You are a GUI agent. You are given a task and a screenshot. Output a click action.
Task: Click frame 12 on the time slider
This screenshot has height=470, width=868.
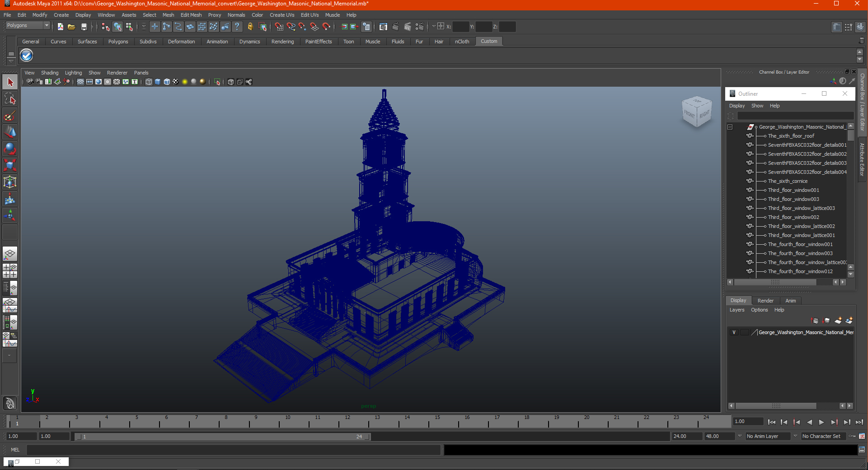coord(347,422)
